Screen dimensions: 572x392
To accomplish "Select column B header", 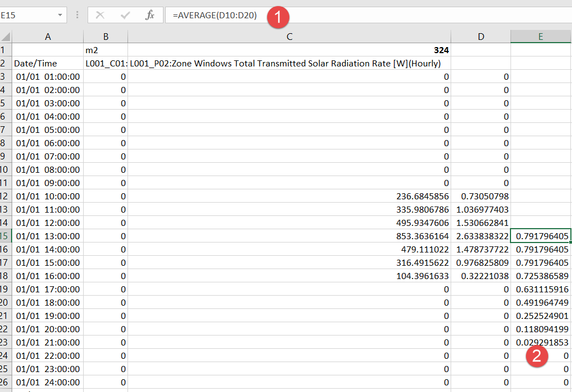I will (x=106, y=37).
